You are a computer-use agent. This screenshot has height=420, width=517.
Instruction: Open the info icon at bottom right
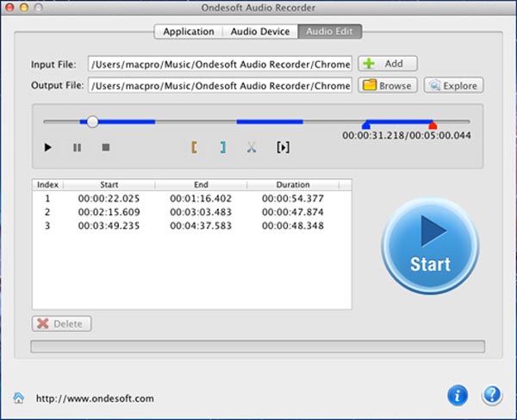458,395
